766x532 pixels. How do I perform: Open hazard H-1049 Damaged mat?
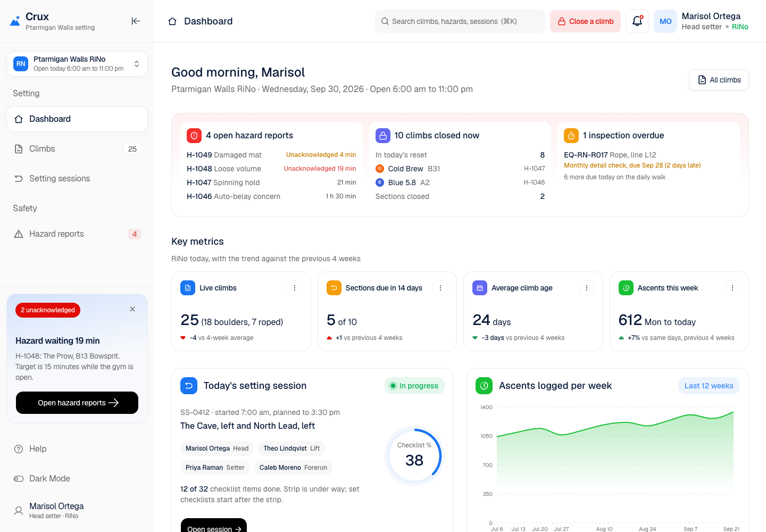coord(271,155)
